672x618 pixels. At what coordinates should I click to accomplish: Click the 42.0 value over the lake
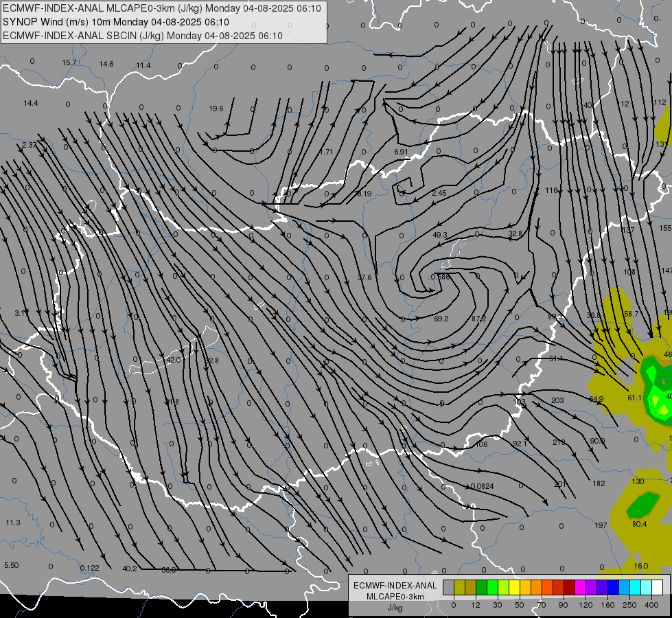pos(173,360)
